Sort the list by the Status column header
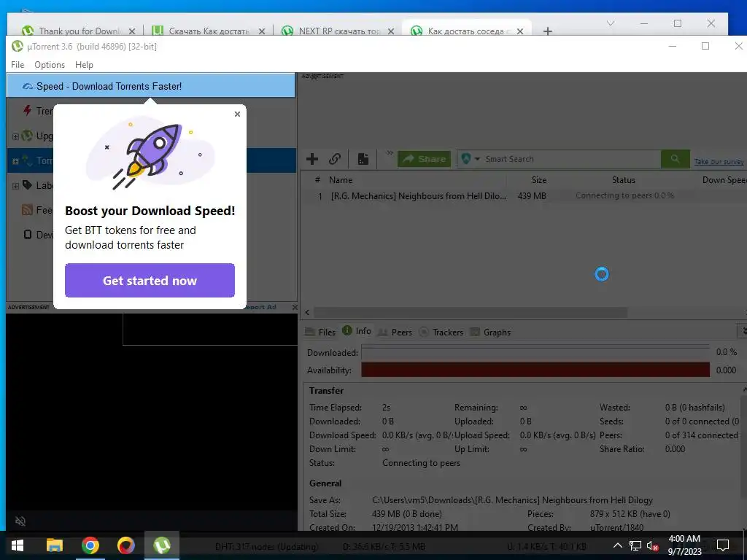This screenshot has width=747, height=560. [624, 180]
